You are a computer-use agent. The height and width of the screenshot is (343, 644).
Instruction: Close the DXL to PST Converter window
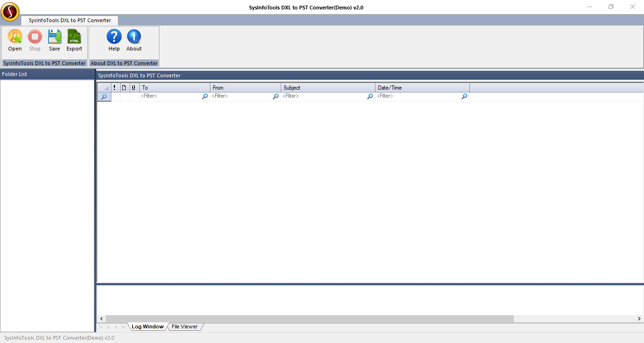point(633,7)
